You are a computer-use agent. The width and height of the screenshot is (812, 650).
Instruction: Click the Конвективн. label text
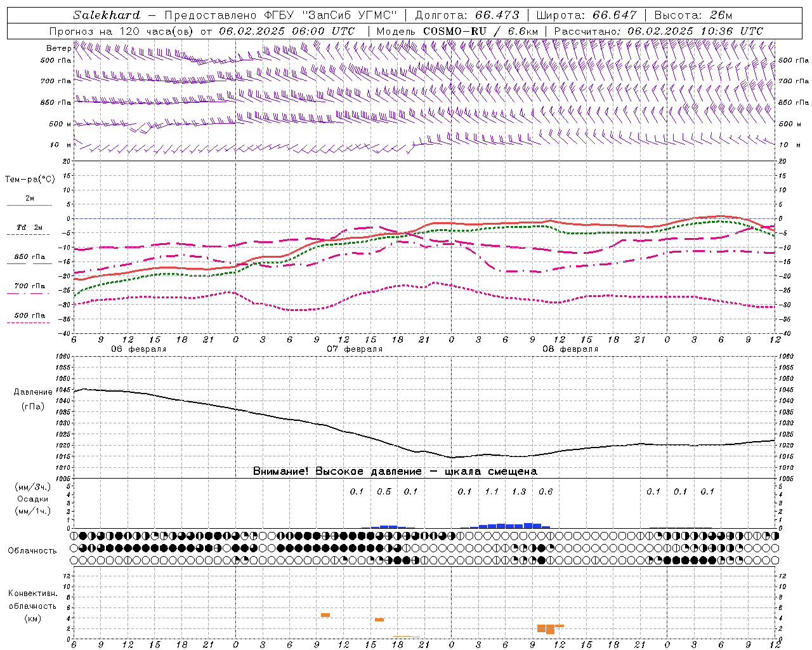point(32,594)
